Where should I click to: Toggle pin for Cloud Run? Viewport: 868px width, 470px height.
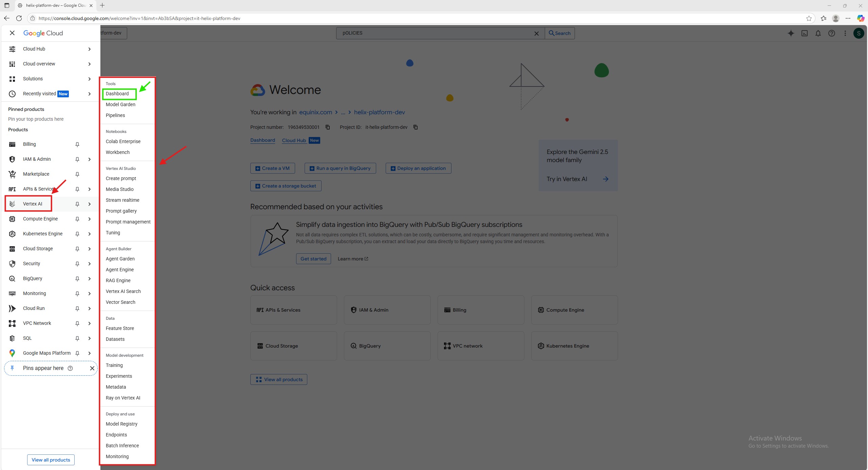click(x=77, y=309)
